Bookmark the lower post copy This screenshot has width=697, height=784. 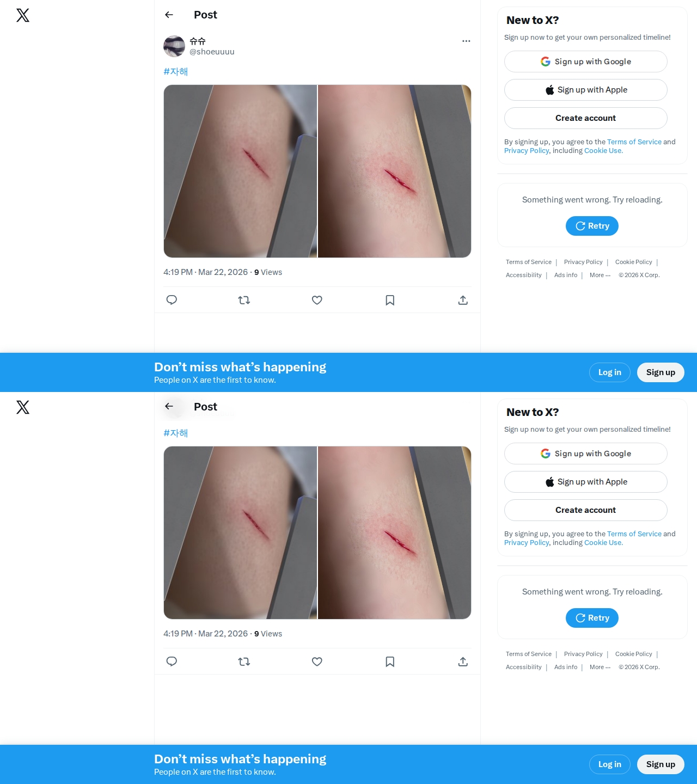[390, 661]
